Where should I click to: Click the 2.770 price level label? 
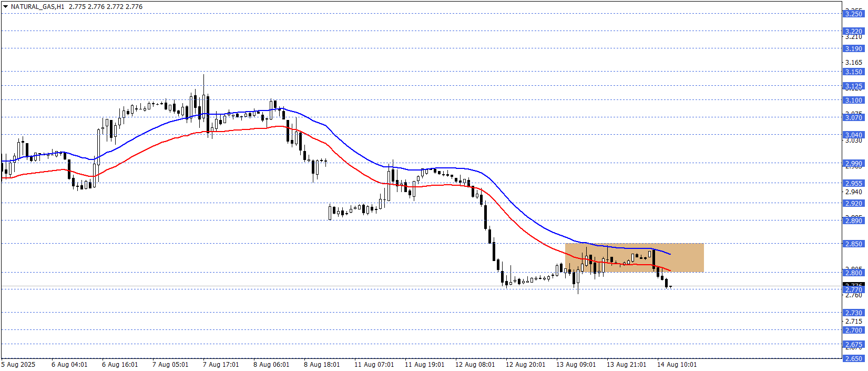pyautogui.click(x=853, y=289)
